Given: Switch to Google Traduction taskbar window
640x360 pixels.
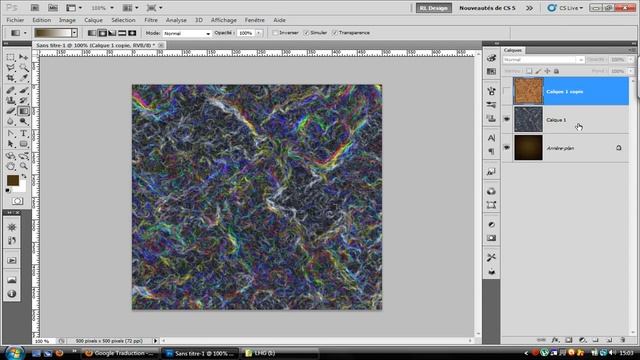Looking at the screenshot, I should 120,353.
